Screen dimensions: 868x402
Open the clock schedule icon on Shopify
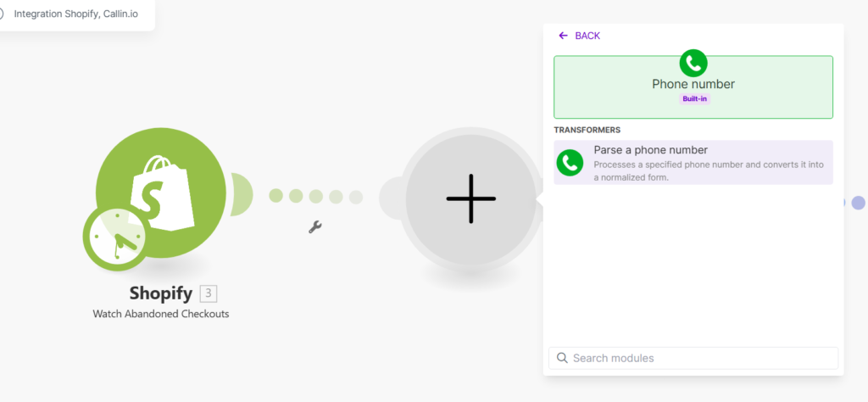(115, 238)
